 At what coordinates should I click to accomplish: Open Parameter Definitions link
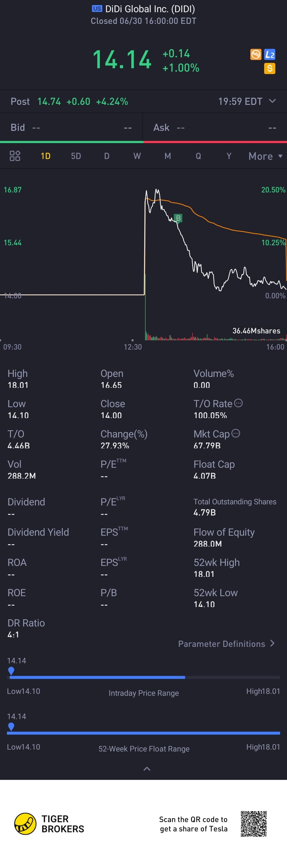click(x=226, y=644)
